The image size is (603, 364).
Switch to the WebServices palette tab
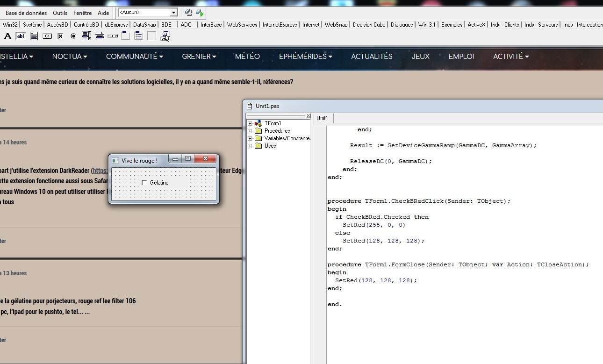242,25
